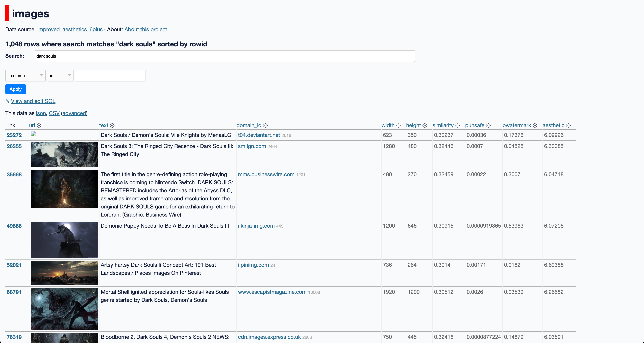The height and width of the screenshot is (343, 644).
Task: Click the domain_id column cog icon
Action: point(265,125)
